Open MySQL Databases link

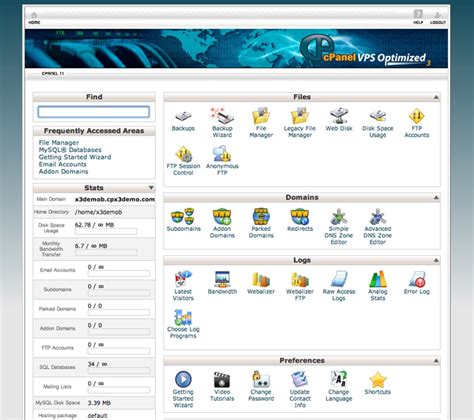70,150
